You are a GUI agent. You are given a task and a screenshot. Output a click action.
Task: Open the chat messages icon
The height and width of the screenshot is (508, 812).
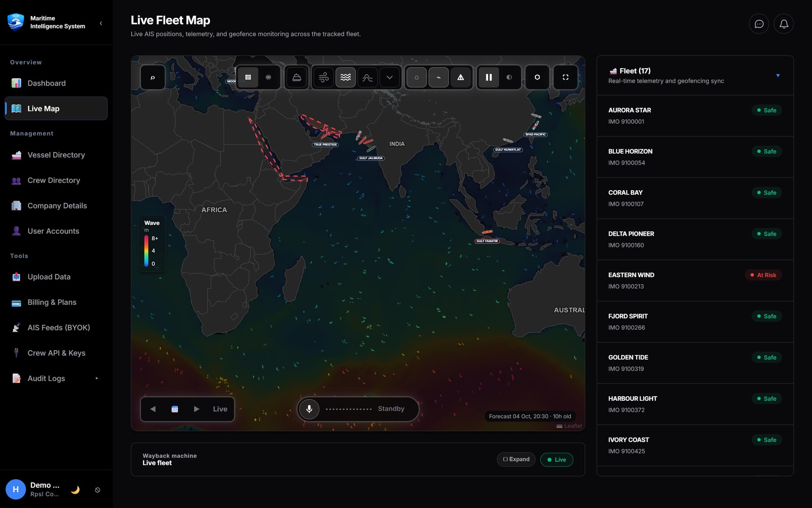pyautogui.click(x=759, y=24)
